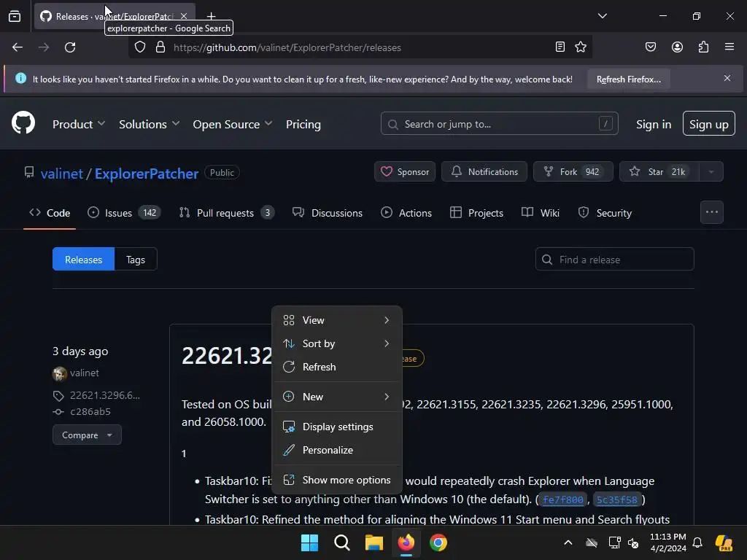
Task: Switch to the Tags view
Action: (136, 259)
